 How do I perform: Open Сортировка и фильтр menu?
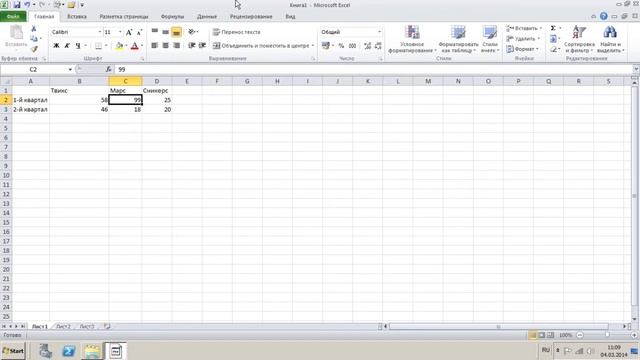pos(579,39)
